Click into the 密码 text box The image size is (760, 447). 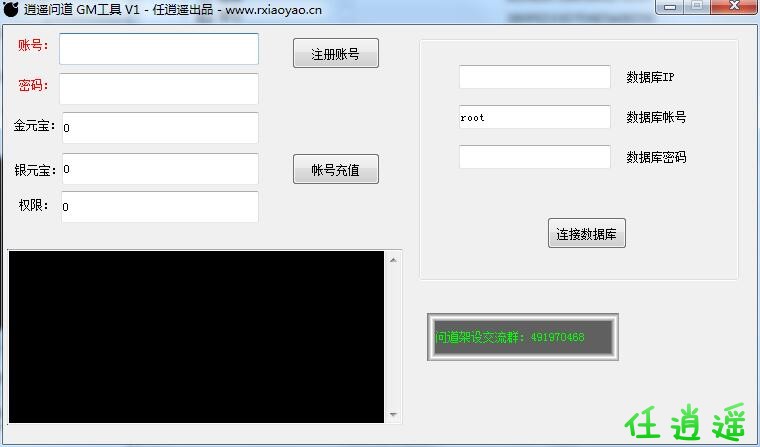point(159,88)
